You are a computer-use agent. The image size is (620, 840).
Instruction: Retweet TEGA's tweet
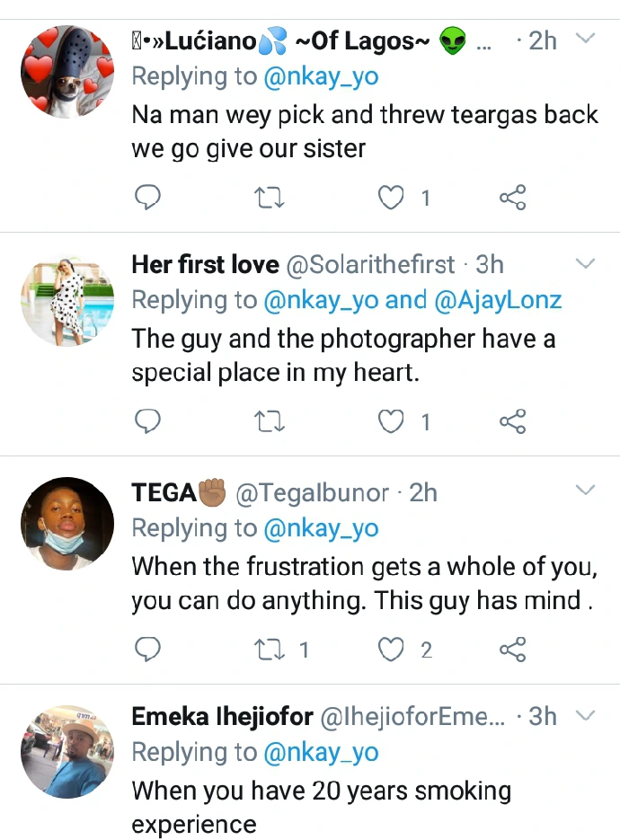(269, 649)
